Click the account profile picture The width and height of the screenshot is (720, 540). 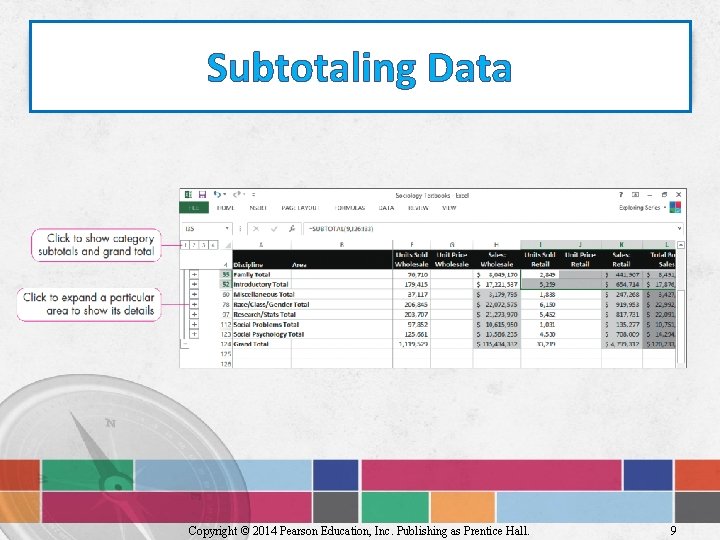(x=675, y=208)
